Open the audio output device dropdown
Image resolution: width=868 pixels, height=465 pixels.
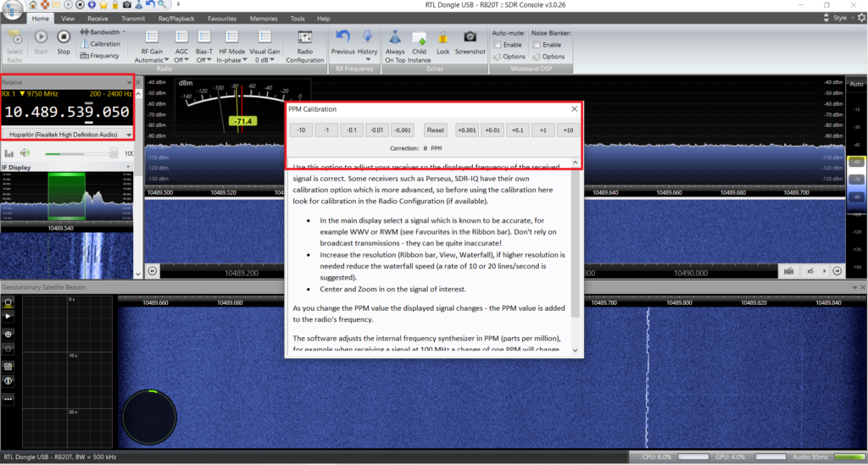(x=67, y=135)
